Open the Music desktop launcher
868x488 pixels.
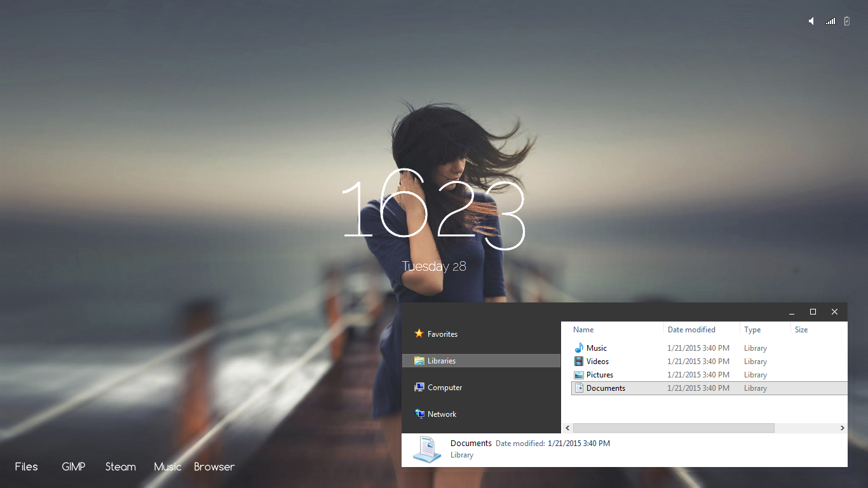coord(168,466)
